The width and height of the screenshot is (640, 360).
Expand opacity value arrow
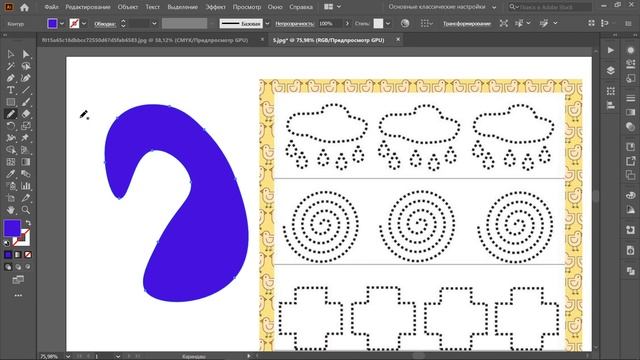pos(347,24)
